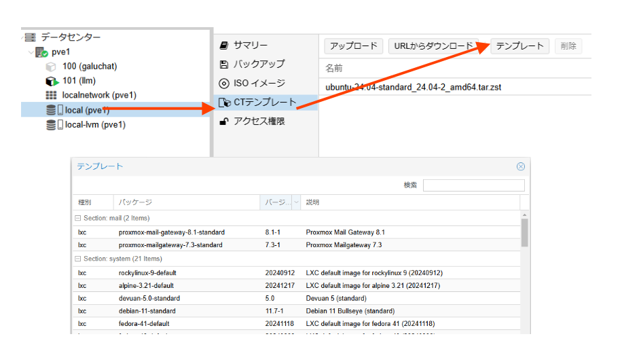This screenshot has height=364, width=622.
Task: Click the pve1 node icon
Action: click(x=41, y=52)
